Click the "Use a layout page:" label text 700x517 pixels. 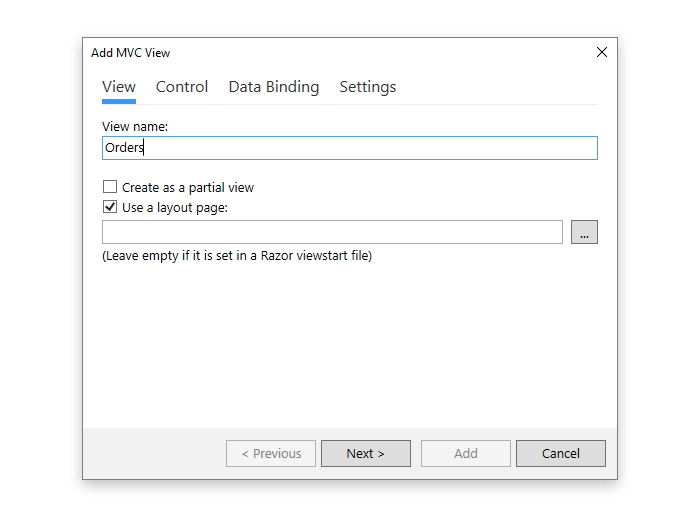click(175, 208)
